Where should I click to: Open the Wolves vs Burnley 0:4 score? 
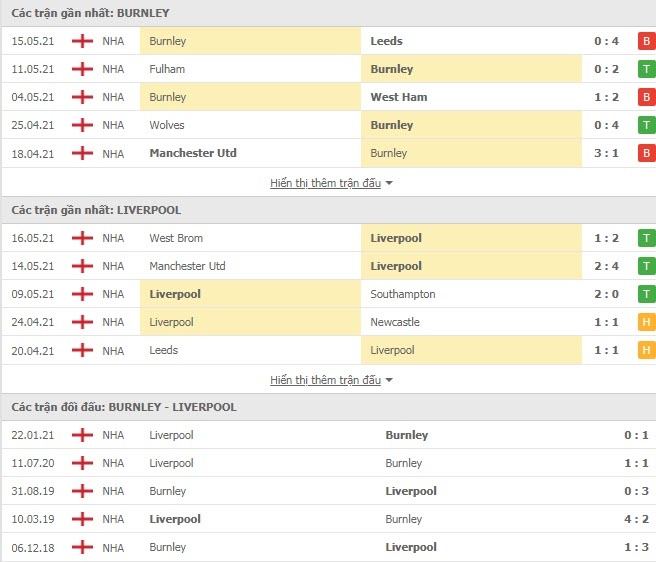coord(606,125)
